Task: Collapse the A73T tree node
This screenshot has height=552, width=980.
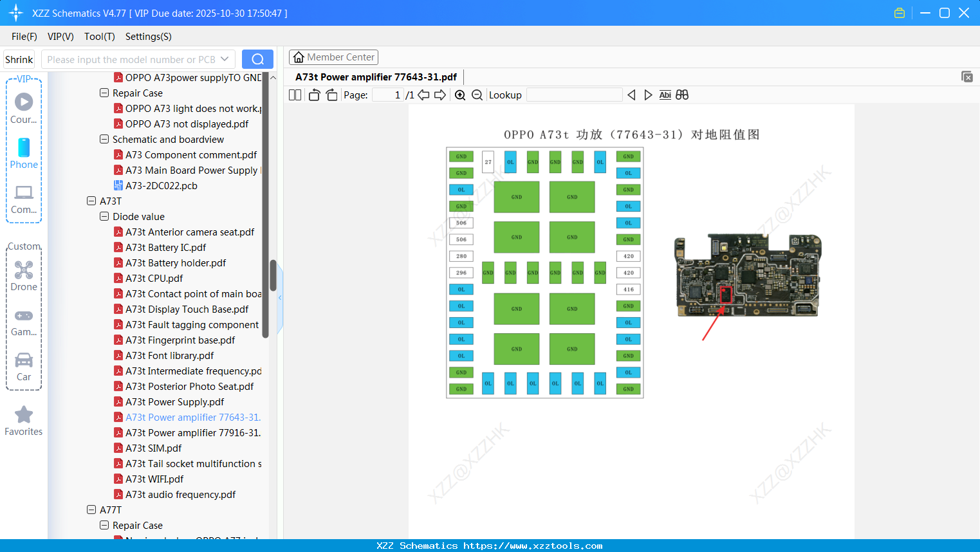Action: [91, 201]
